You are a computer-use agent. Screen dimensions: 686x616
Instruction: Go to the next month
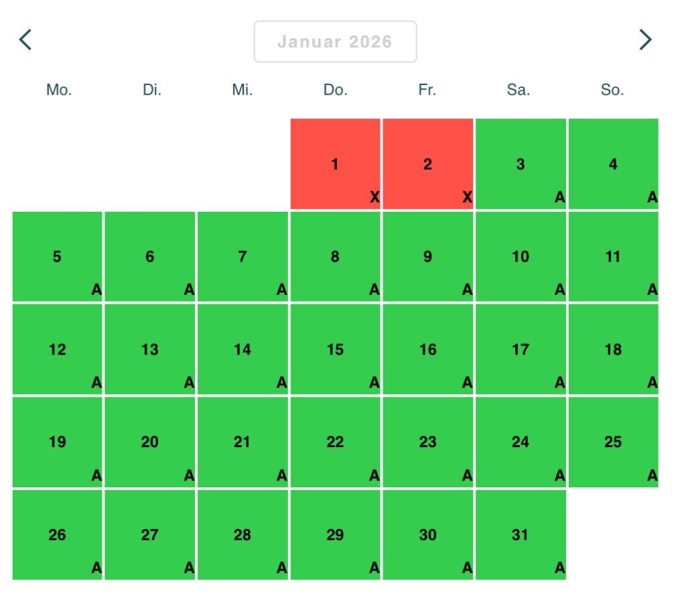(644, 40)
